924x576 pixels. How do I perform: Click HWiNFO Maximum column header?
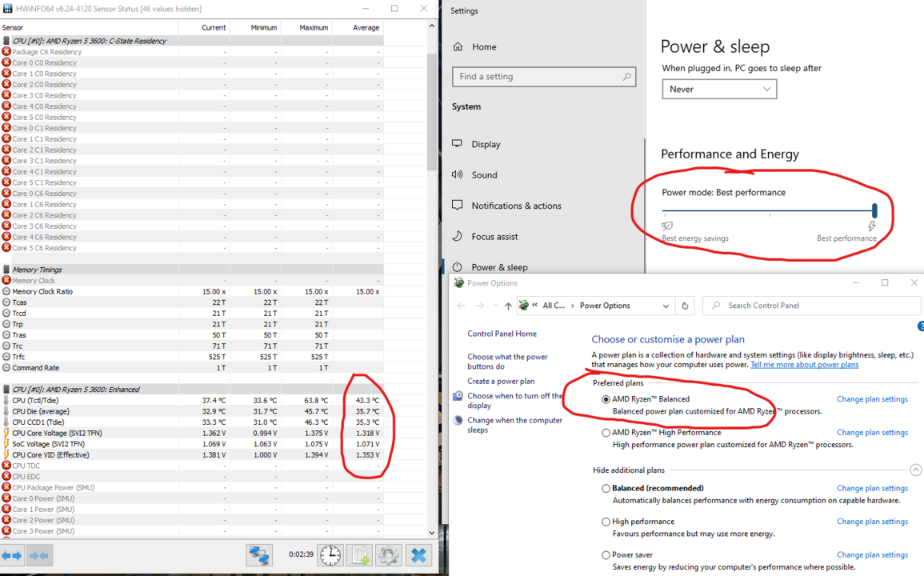coord(307,28)
